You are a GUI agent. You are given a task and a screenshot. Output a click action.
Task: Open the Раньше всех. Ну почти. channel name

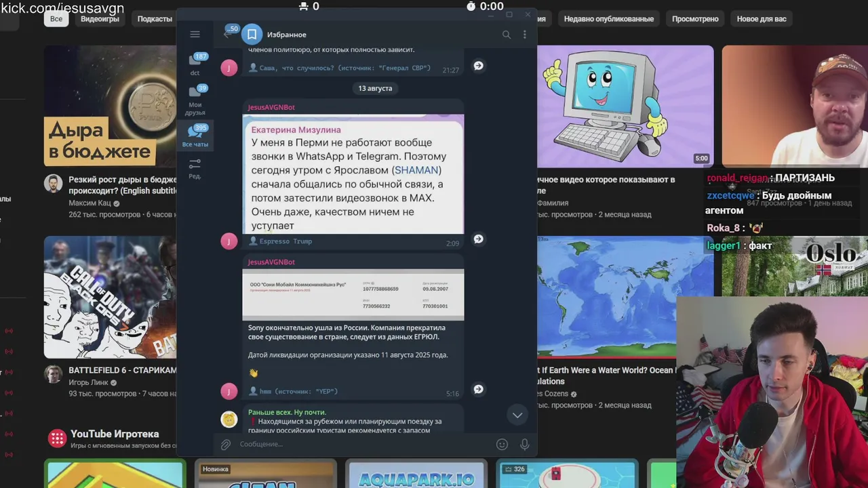click(287, 412)
